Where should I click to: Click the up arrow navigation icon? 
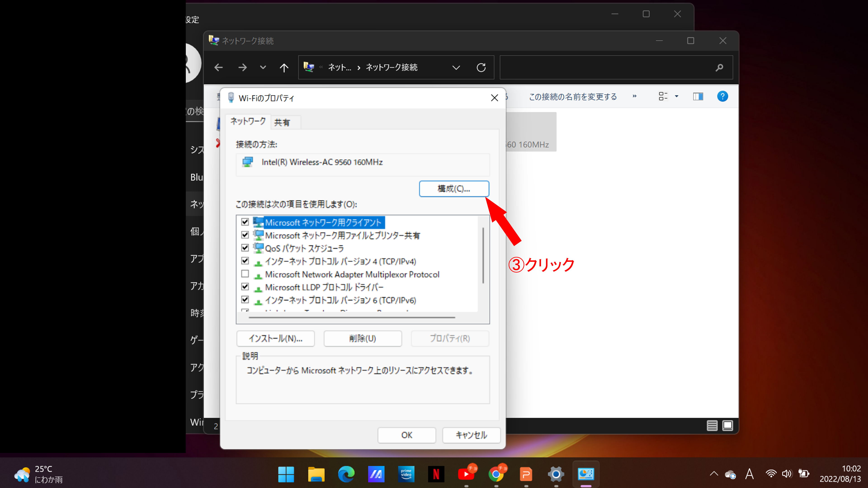(x=284, y=68)
